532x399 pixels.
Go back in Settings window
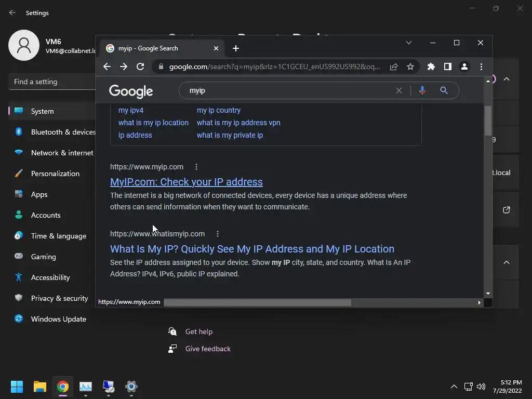[x=12, y=13]
